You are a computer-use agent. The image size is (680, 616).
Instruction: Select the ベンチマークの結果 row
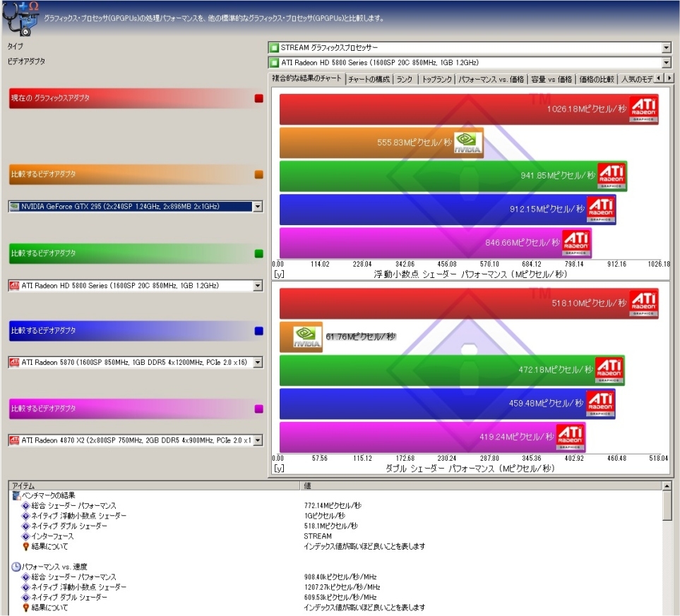[337, 495]
